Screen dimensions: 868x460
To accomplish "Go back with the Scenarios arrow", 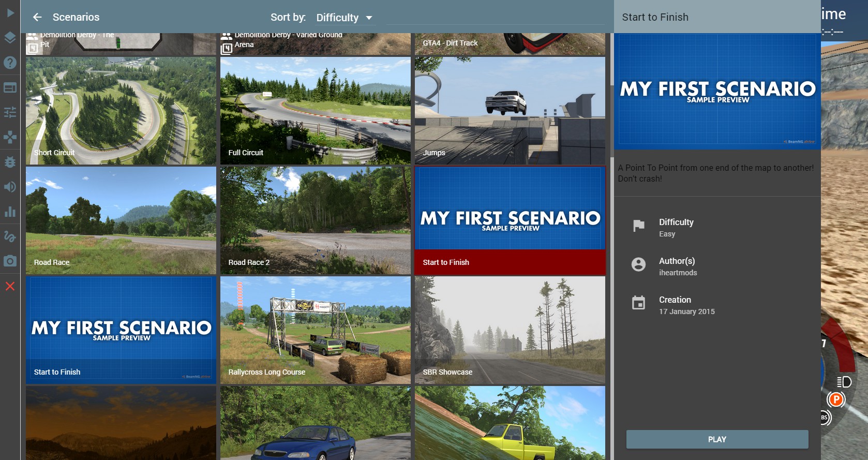I will tap(37, 17).
